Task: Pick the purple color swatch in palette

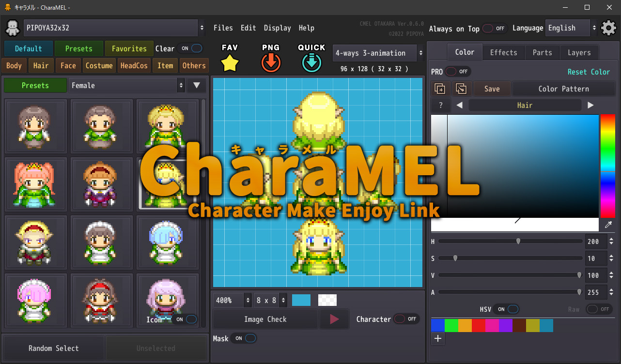Action: pos(506,325)
